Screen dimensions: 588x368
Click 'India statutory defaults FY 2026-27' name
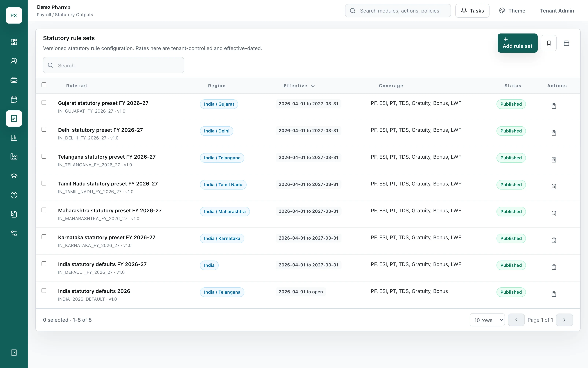tap(102, 264)
